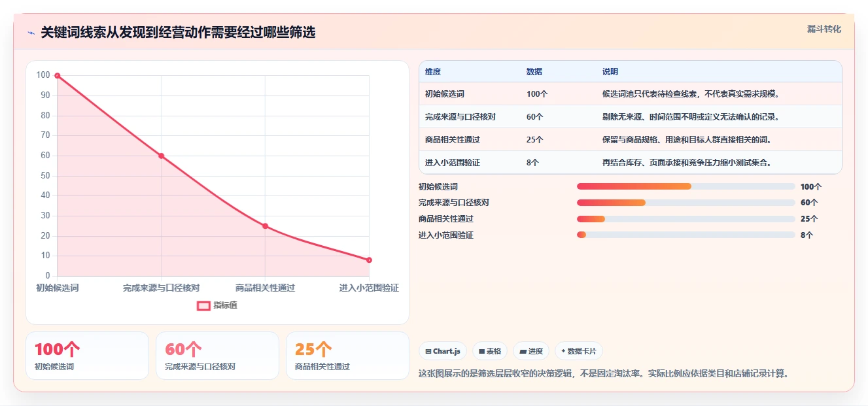
Task: Click the 初始候选词 progress bar
Action: pos(686,186)
